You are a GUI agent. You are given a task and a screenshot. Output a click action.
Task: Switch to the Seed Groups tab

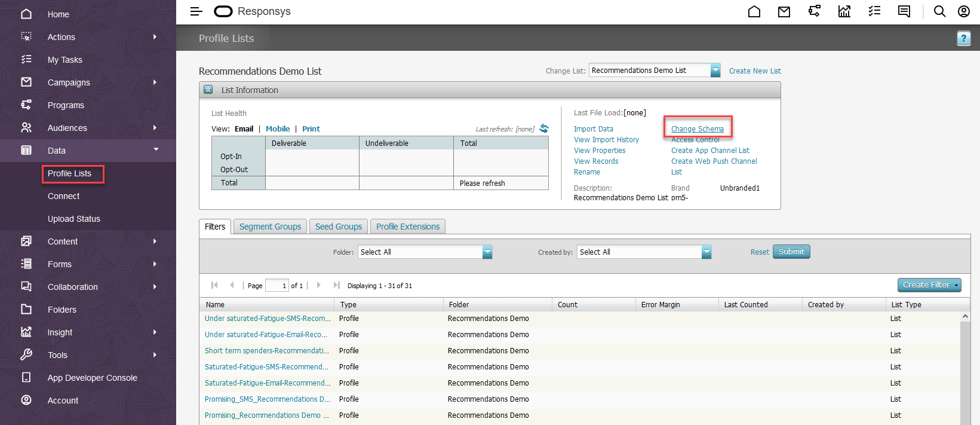pyautogui.click(x=339, y=227)
